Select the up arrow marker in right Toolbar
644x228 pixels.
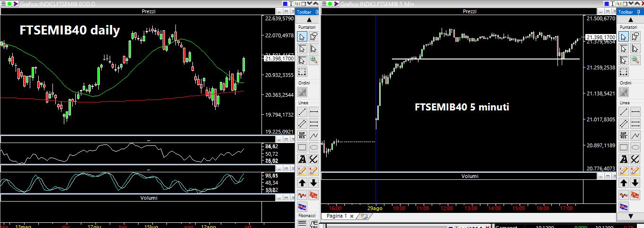pos(624,183)
